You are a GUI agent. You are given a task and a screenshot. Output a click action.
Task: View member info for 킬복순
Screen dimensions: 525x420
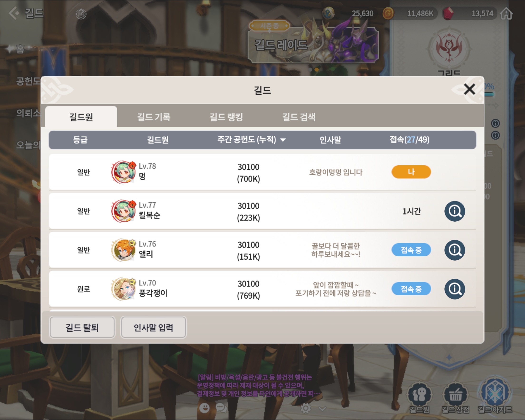click(455, 211)
